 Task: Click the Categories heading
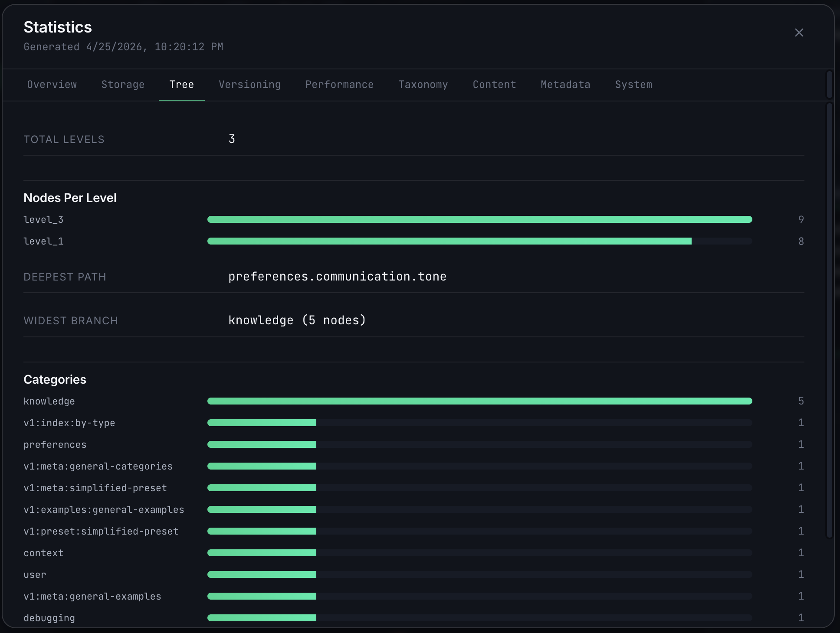click(55, 379)
